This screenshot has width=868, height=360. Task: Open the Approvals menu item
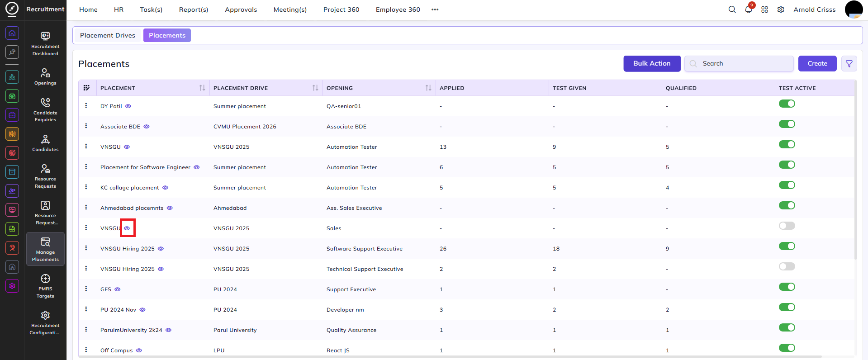pos(241,9)
